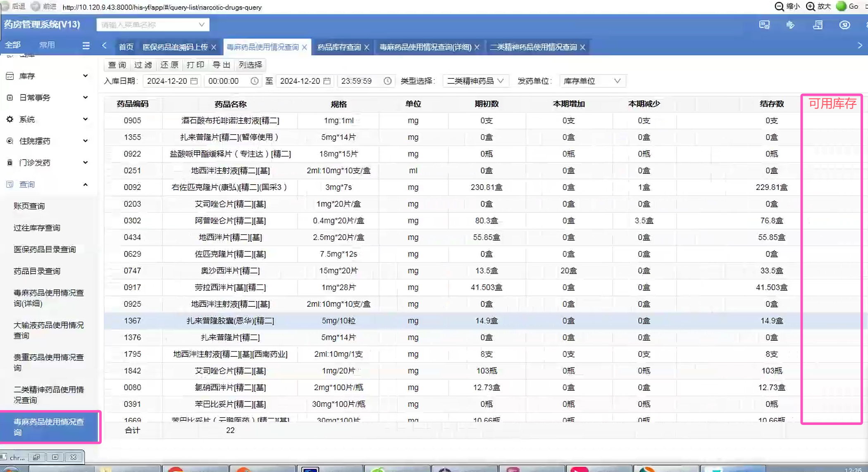
Task: Click the hamburger menu icon beside 常用
Action: 86,45
